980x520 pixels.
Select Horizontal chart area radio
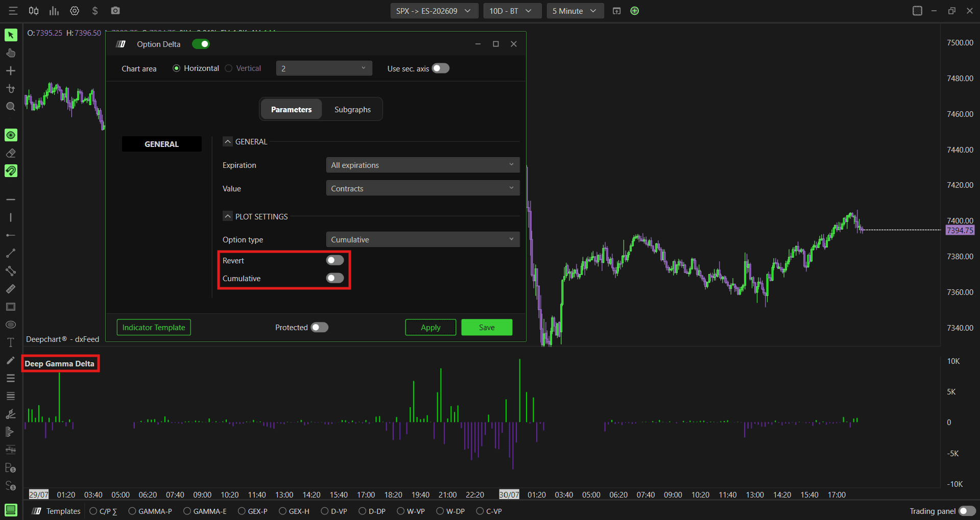[176, 68]
